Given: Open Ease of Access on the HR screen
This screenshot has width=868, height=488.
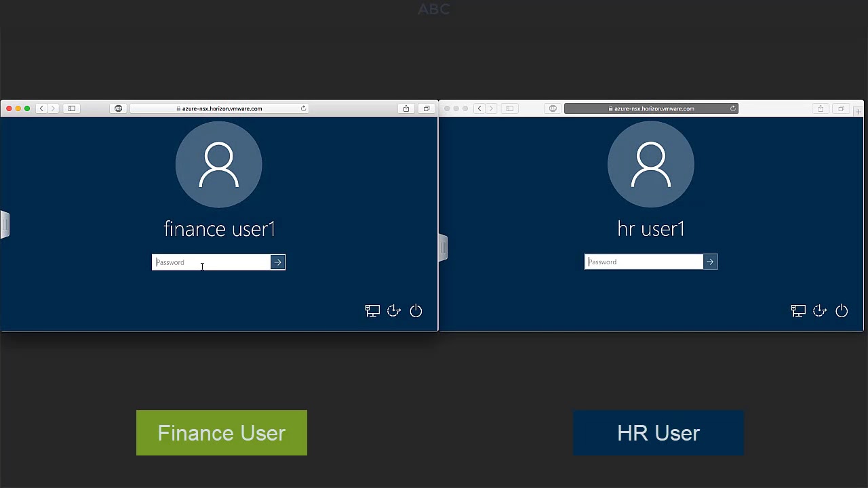Looking at the screenshot, I should 820,310.
